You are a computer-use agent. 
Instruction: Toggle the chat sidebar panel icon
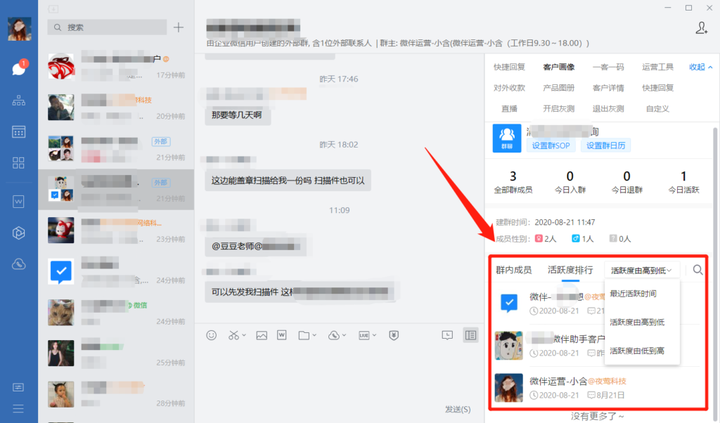click(471, 335)
